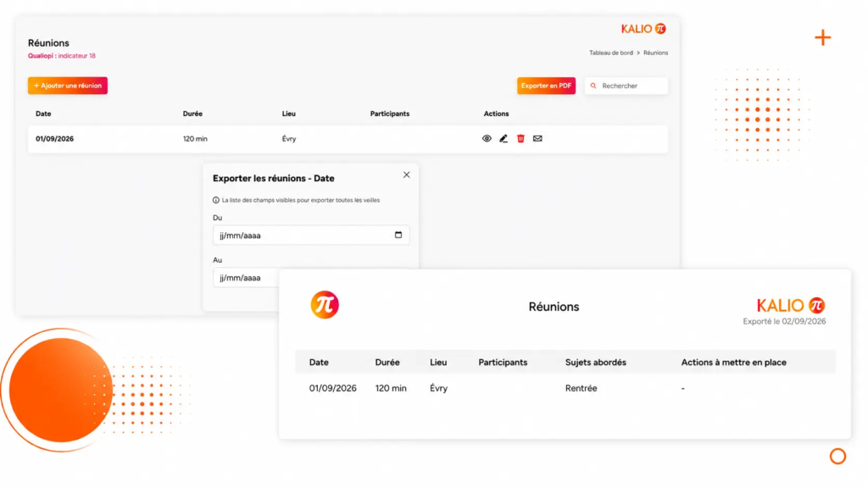Click the Exporter les réunions - Date title
The width and height of the screenshot is (868, 488).
[x=274, y=178]
